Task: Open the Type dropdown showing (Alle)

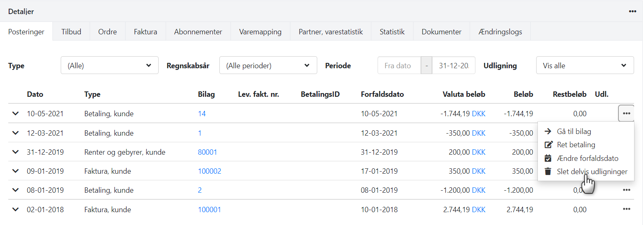Action: [109, 65]
